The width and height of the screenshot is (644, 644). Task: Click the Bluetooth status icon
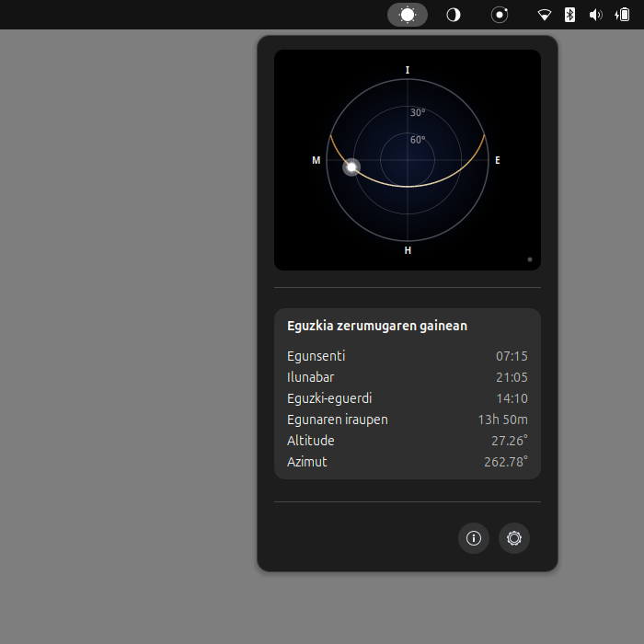click(569, 15)
